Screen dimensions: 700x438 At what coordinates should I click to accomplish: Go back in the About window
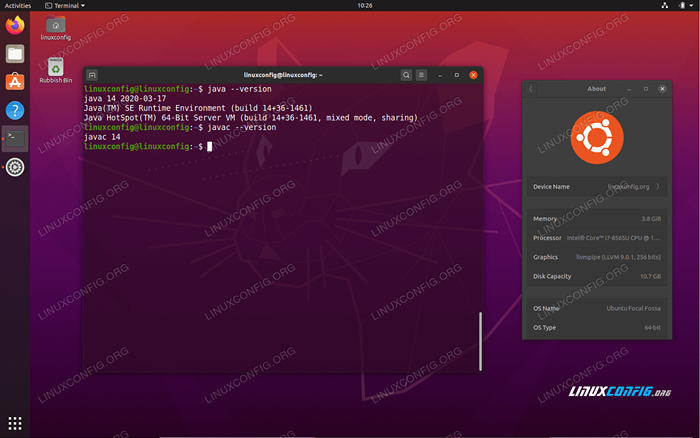click(531, 89)
